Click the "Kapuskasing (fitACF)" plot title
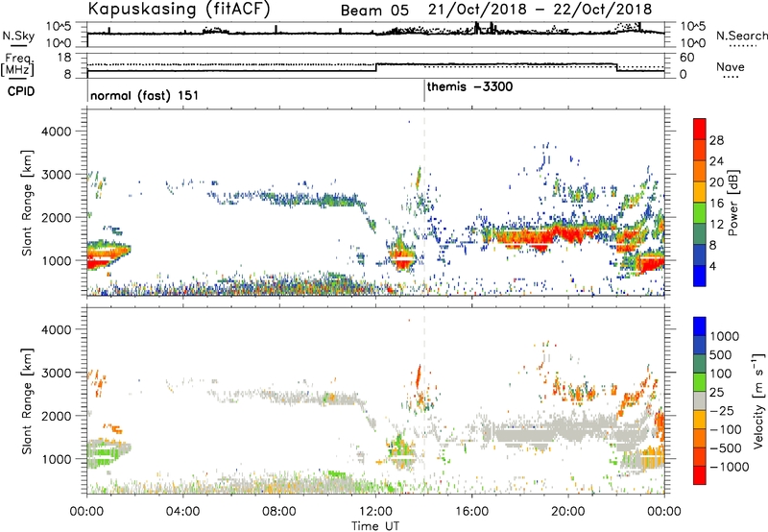The height and width of the screenshot is (532, 768). click(x=179, y=9)
